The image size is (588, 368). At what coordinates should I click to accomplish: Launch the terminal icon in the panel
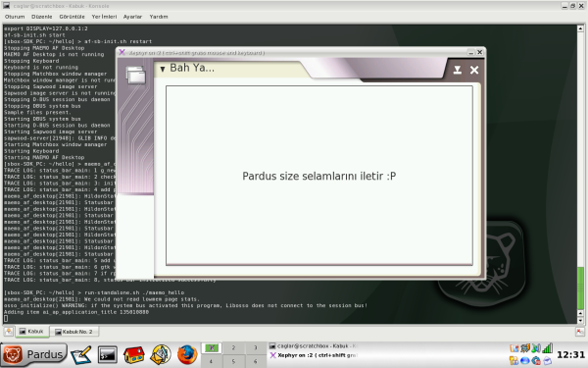pyautogui.click(x=108, y=355)
